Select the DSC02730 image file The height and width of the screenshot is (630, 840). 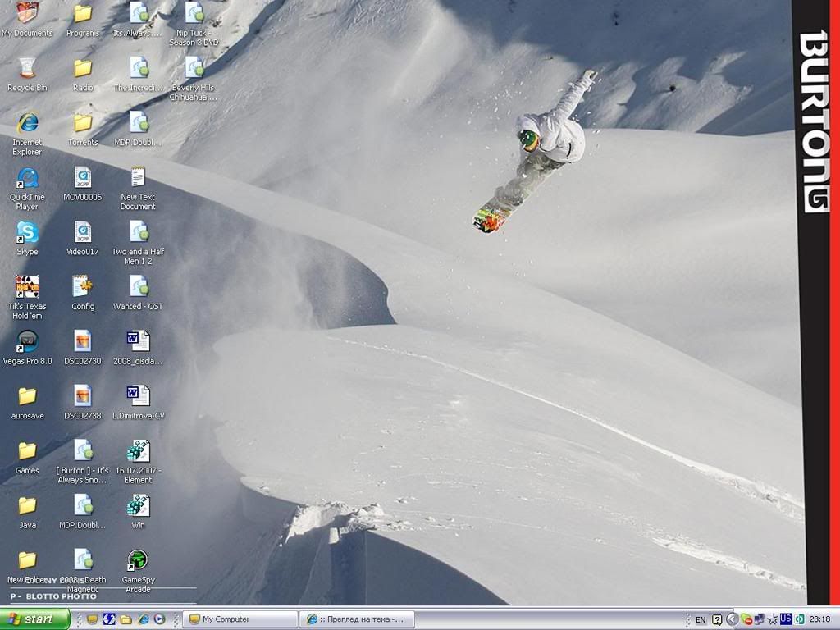(x=83, y=348)
